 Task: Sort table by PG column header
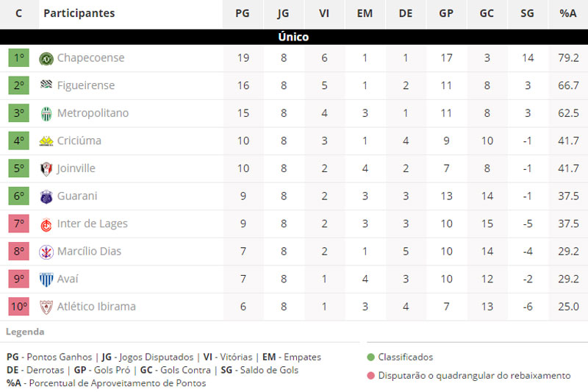243,13
